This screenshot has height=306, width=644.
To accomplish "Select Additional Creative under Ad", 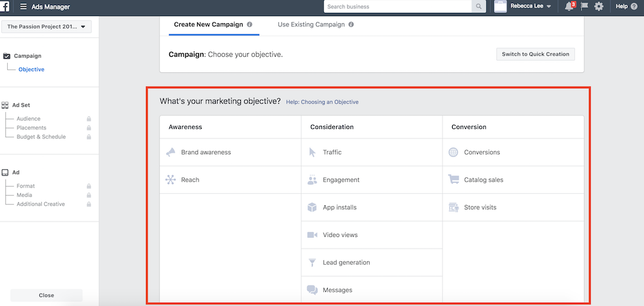I will point(41,204).
